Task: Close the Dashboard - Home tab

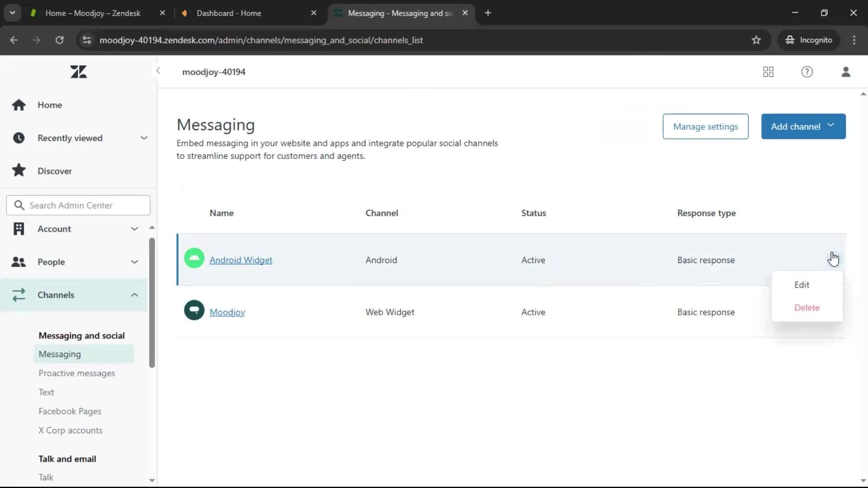Action: click(x=314, y=13)
